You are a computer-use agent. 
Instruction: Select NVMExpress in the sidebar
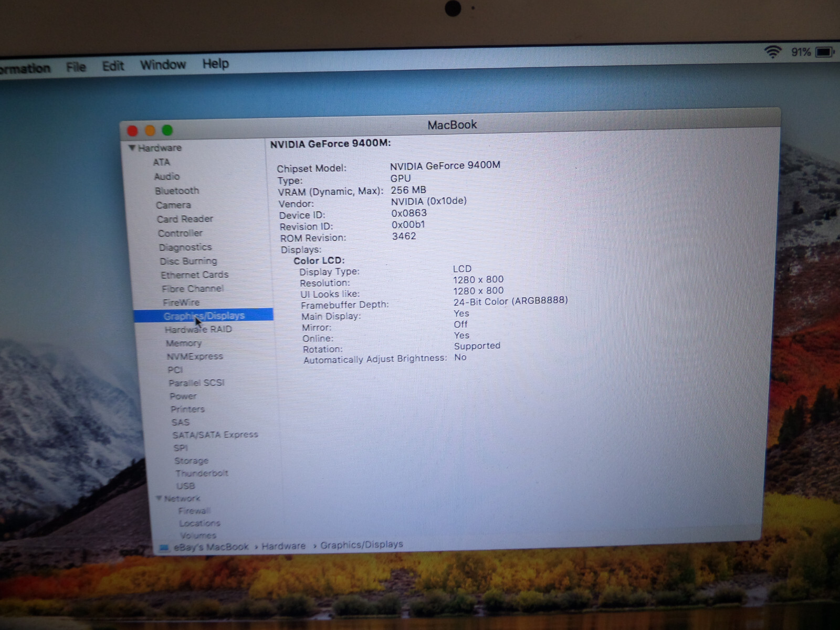point(195,356)
